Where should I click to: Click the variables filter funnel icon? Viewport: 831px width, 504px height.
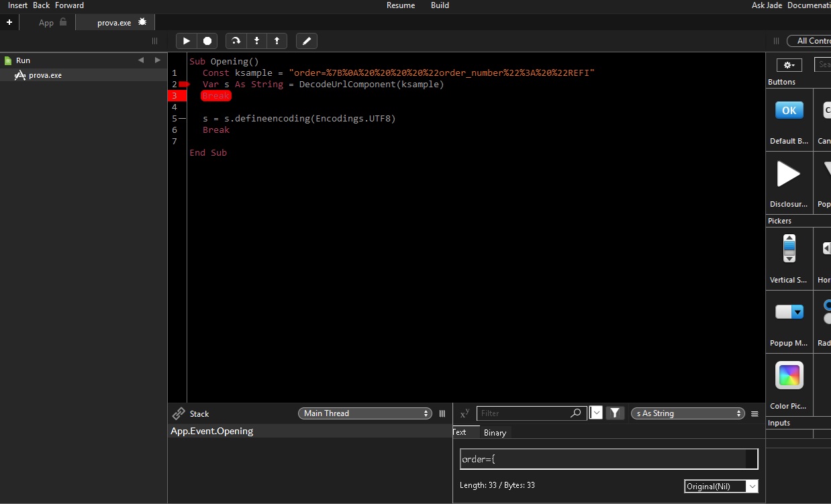tap(615, 413)
